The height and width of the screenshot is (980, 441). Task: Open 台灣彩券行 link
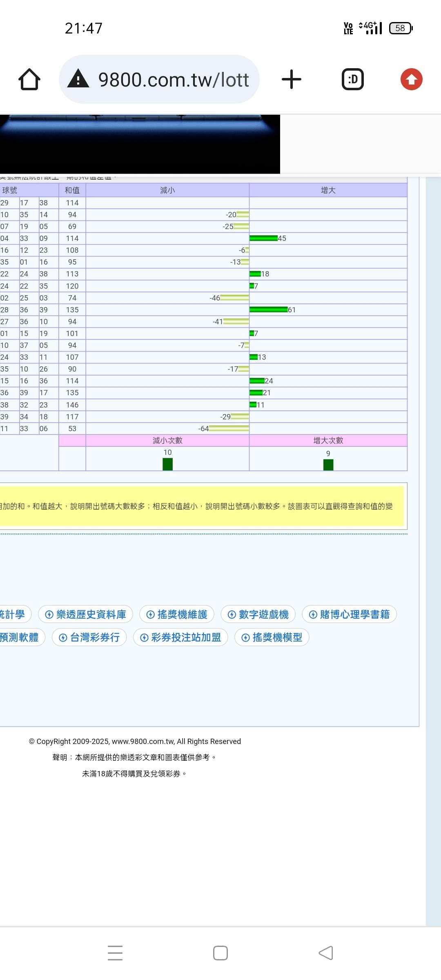click(x=89, y=637)
